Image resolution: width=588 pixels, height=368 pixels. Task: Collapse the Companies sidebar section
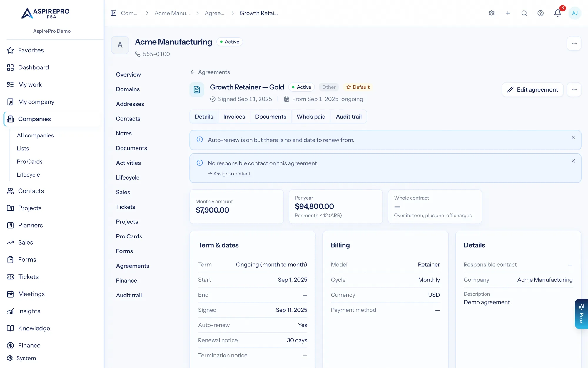(x=52, y=119)
